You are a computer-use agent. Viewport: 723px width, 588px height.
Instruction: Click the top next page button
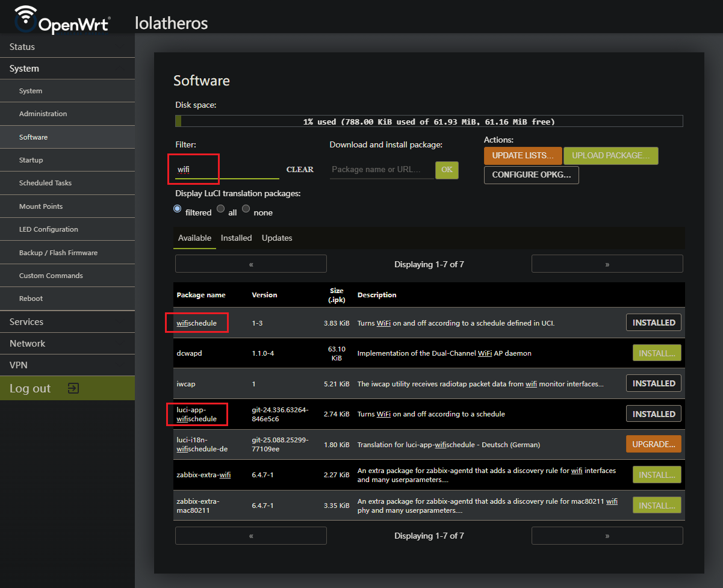click(607, 264)
